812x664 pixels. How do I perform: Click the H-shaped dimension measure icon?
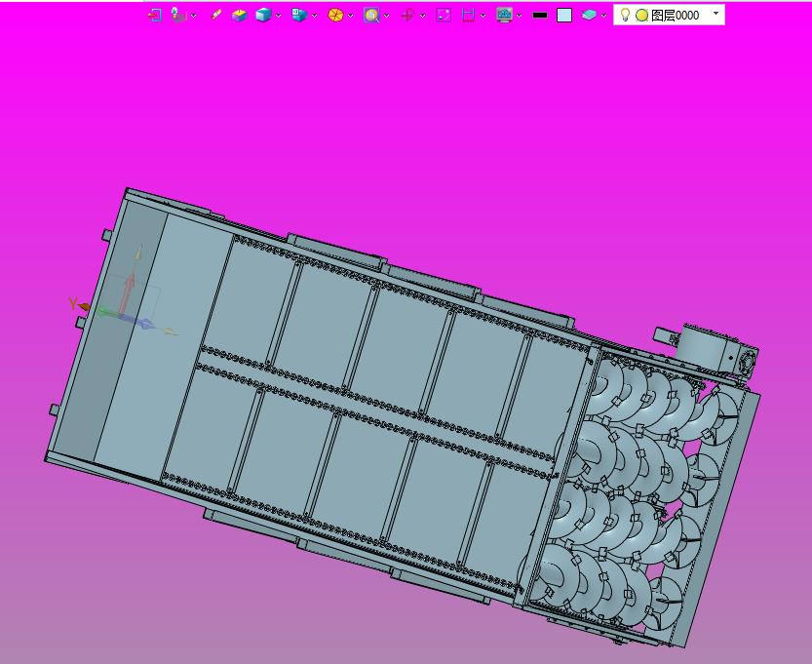[x=468, y=15]
